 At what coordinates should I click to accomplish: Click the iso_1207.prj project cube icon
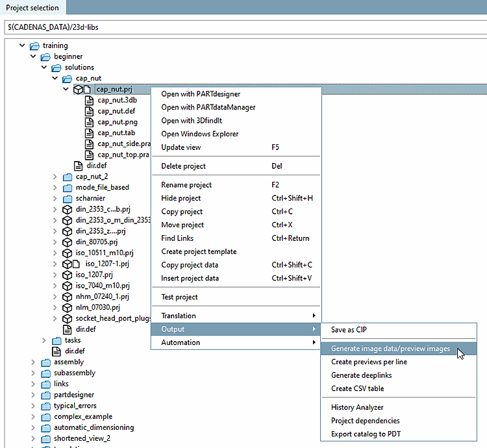pos(67,275)
